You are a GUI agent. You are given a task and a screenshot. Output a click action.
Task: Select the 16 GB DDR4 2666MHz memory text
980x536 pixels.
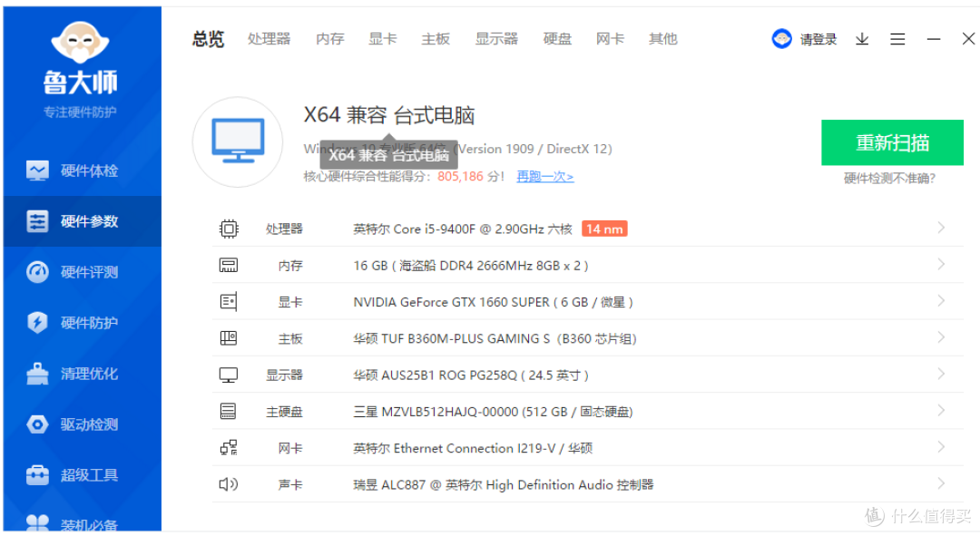pyautogui.click(x=471, y=266)
